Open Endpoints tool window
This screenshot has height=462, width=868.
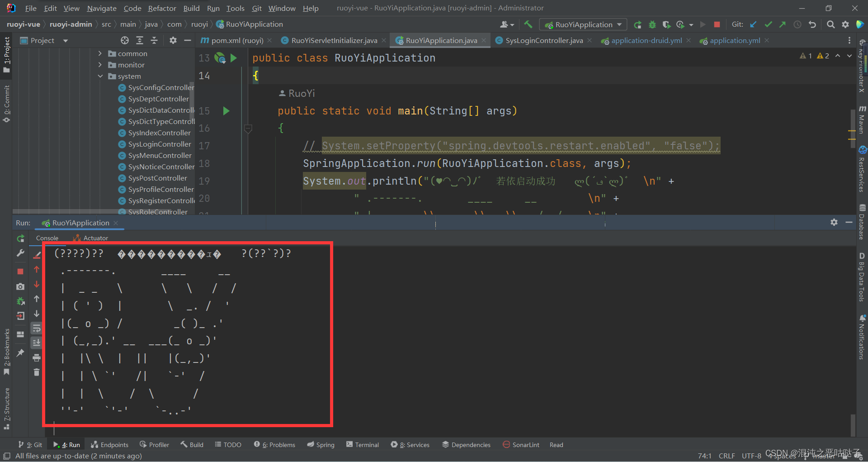[109, 445]
